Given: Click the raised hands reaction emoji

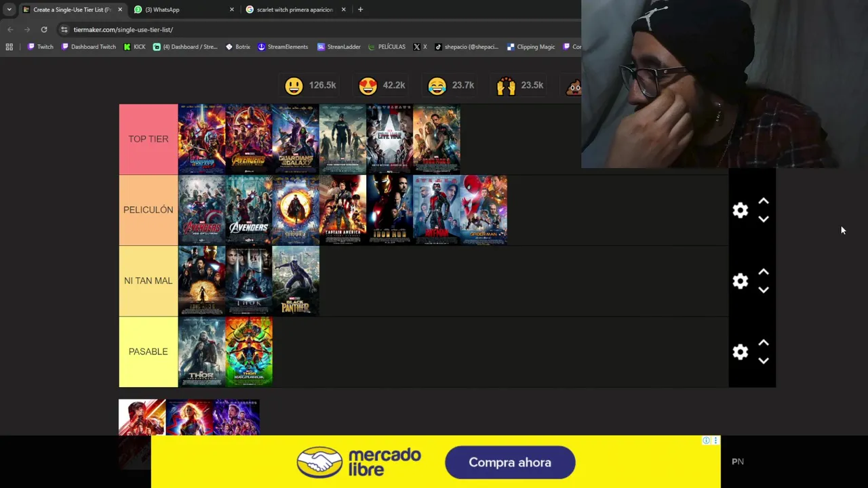Looking at the screenshot, I should coord(506,85).
